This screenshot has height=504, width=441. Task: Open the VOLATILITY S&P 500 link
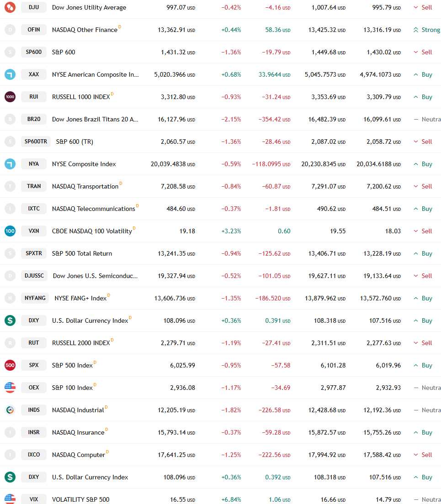click(81, 499)
